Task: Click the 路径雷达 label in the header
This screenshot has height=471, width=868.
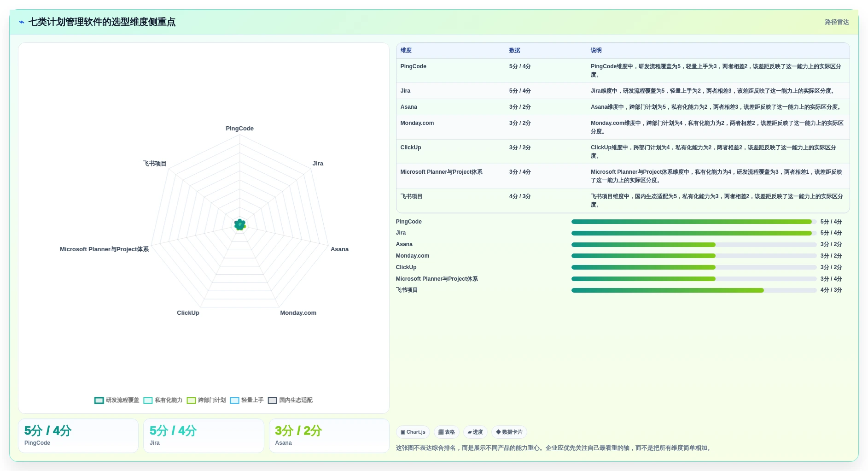Action: click(x=837, y=22)
